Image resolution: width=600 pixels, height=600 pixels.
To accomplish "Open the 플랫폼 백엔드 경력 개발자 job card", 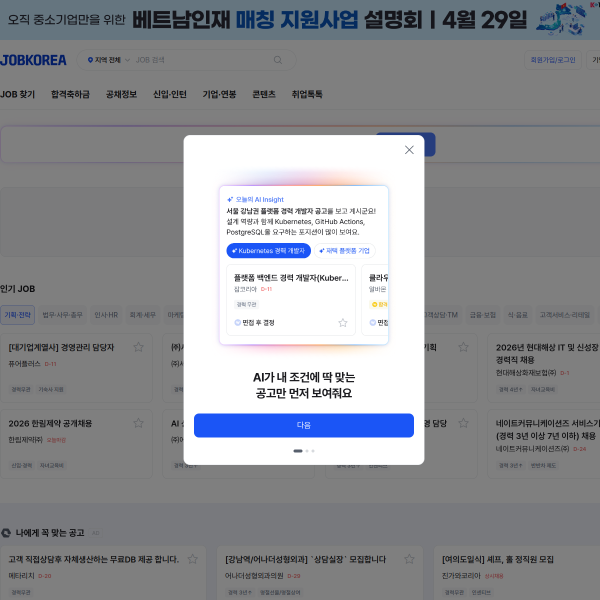I will coord(291,300).
